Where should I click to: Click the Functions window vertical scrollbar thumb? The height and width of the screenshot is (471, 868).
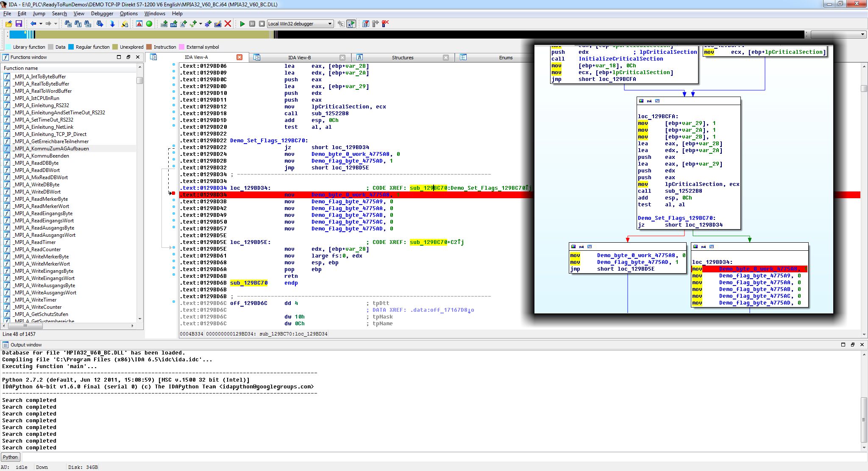point(140,80)
